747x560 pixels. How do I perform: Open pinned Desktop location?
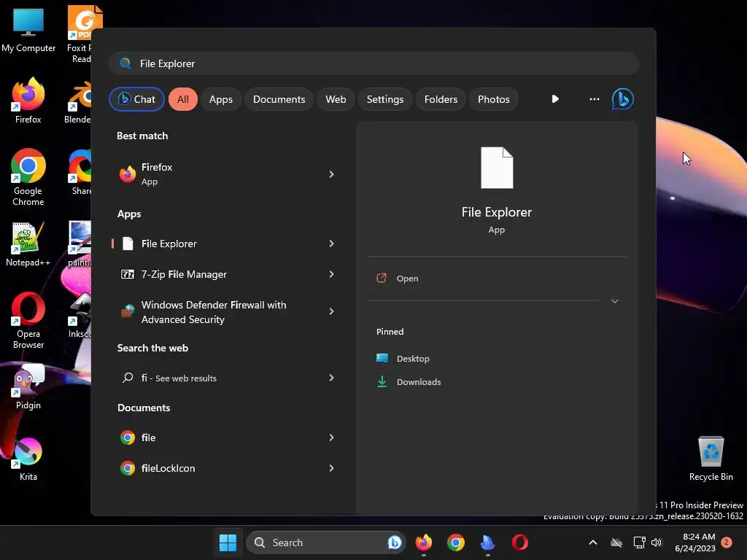pyautogui.click(x=413, y=359)
